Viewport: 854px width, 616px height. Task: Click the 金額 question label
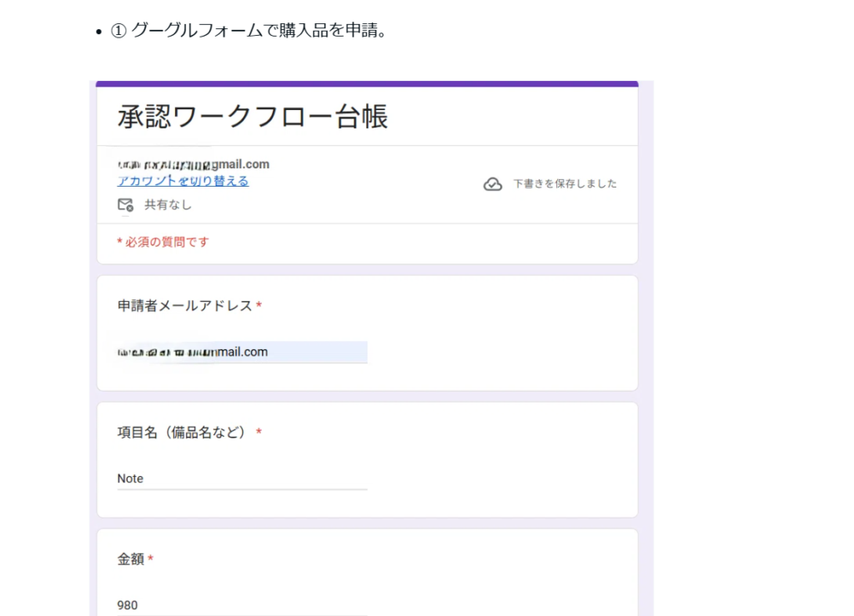130,559
